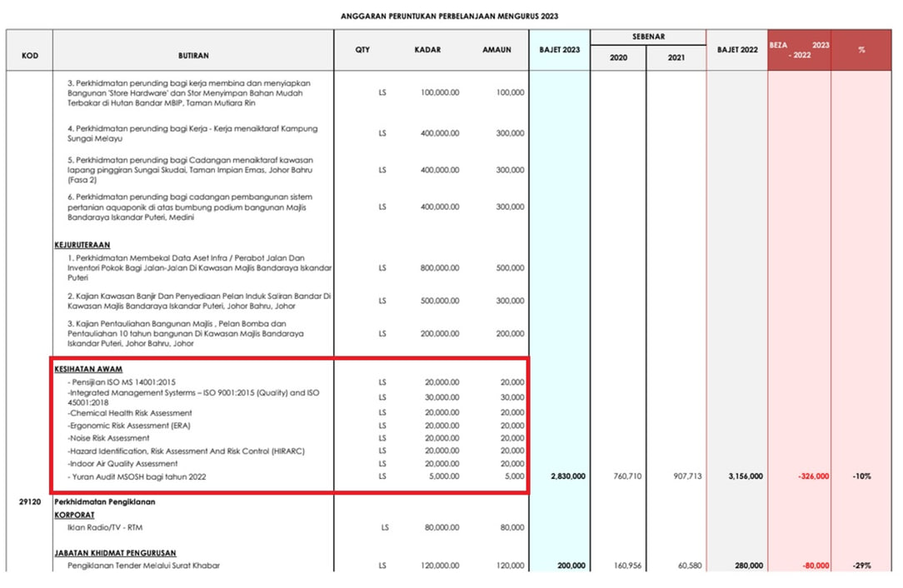The image size is (903, 588).
Task: Click the SEBENAR 2021 sub-header
Action: click(x=676, y=57)
